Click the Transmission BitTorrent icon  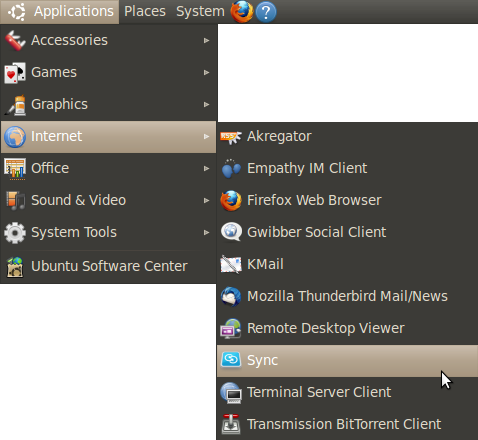pos(231,424)
